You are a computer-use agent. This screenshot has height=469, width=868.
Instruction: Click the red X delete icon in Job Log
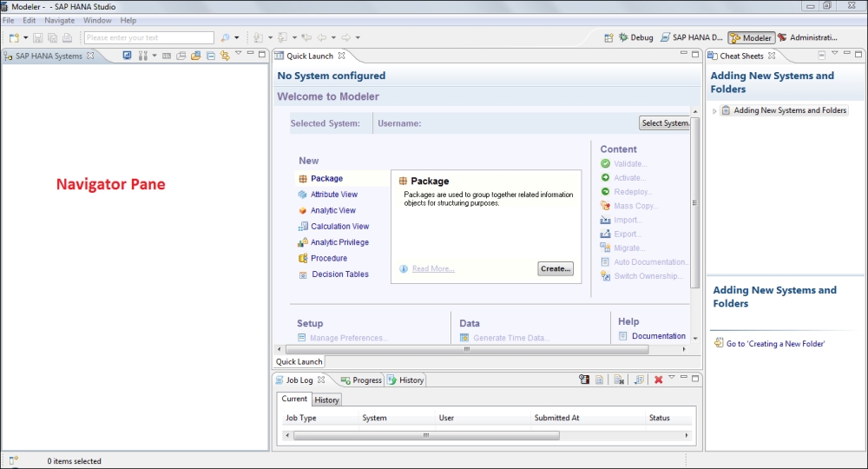658,380
